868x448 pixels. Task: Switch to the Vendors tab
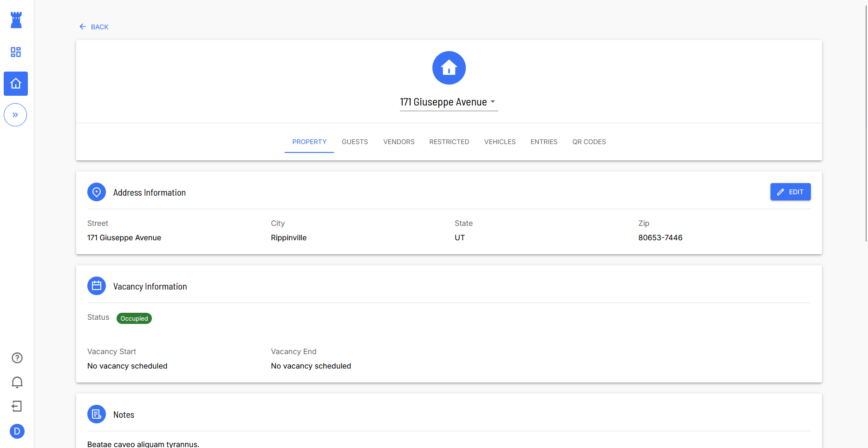click(398, 142)
